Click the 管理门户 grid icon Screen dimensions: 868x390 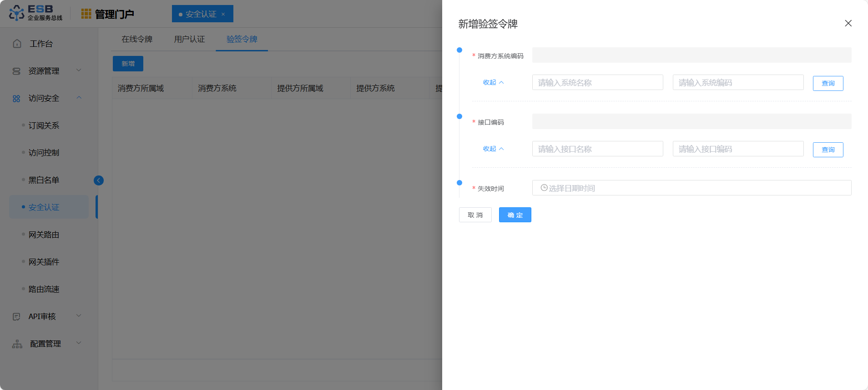point(86,14)
